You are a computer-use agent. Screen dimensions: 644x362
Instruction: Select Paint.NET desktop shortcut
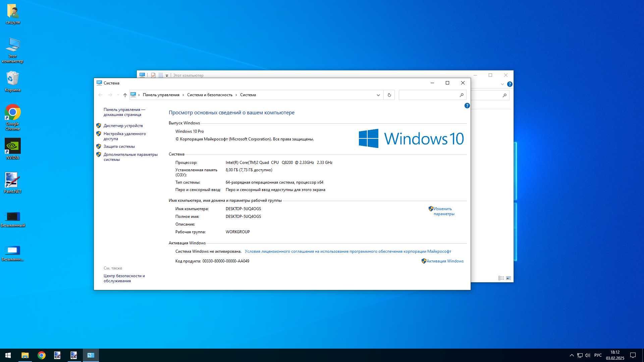click(x=13, y=183)
